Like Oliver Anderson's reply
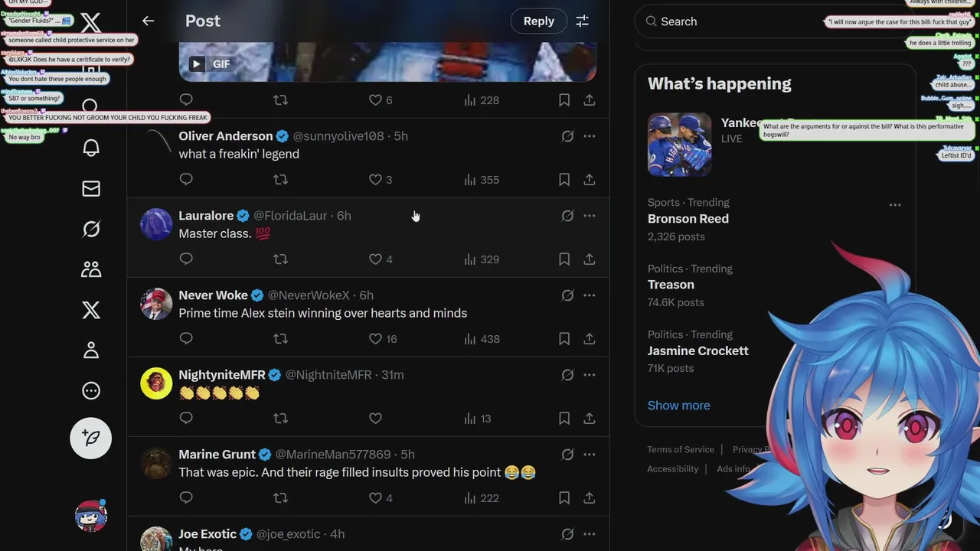Viewport: 980px width, 551px height. click(x=375, y=180)
